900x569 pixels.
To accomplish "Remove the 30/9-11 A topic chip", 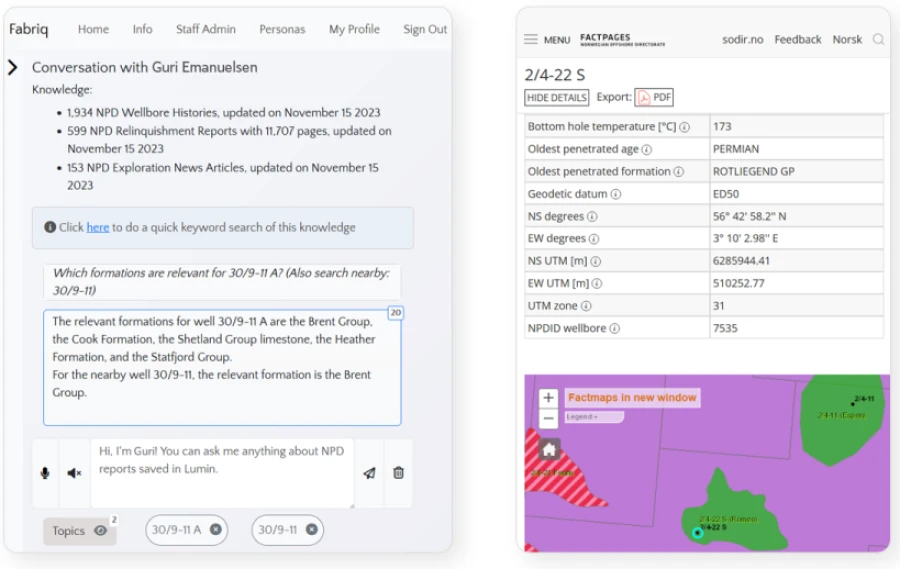I will click(215, 530).
